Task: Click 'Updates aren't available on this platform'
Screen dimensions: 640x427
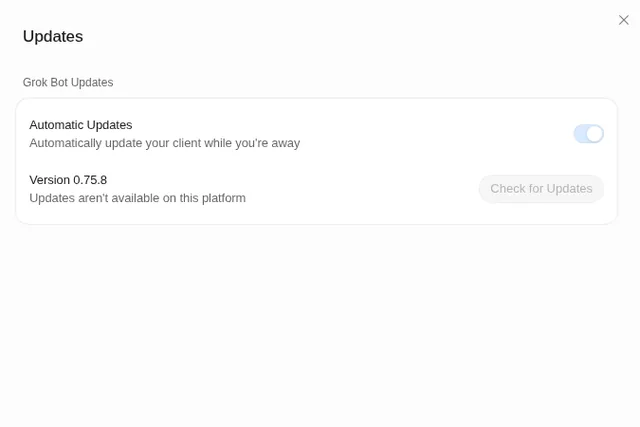Action: pos(138,198)
